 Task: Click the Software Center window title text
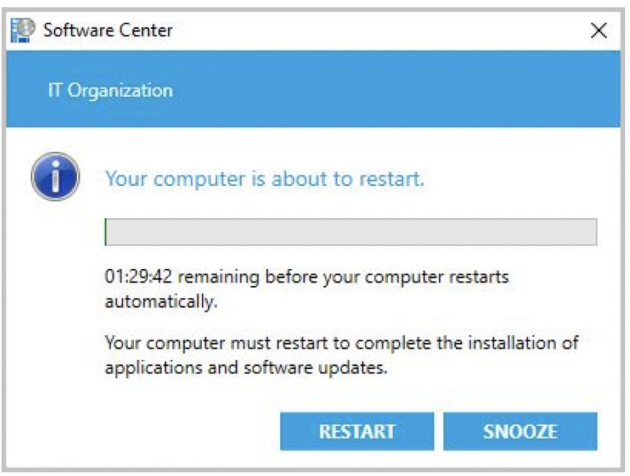click(x=108, y=30)
